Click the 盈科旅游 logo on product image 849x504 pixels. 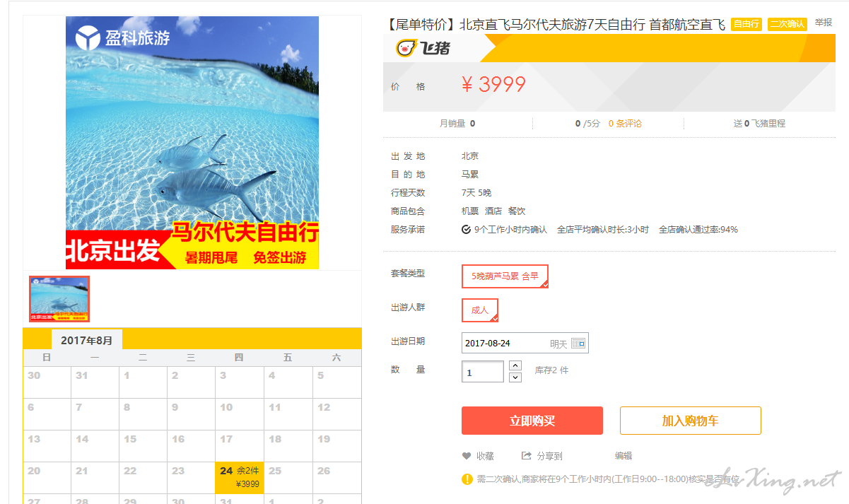click(123, 37)
